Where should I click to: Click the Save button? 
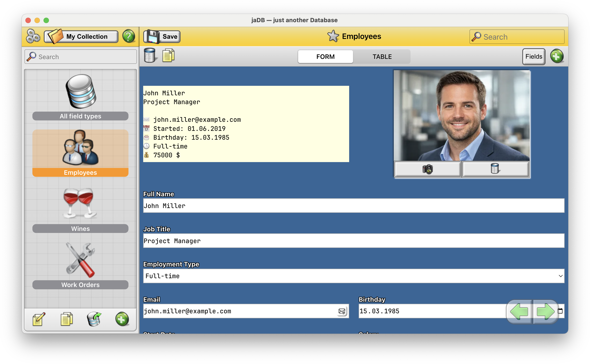click(162, 37)
